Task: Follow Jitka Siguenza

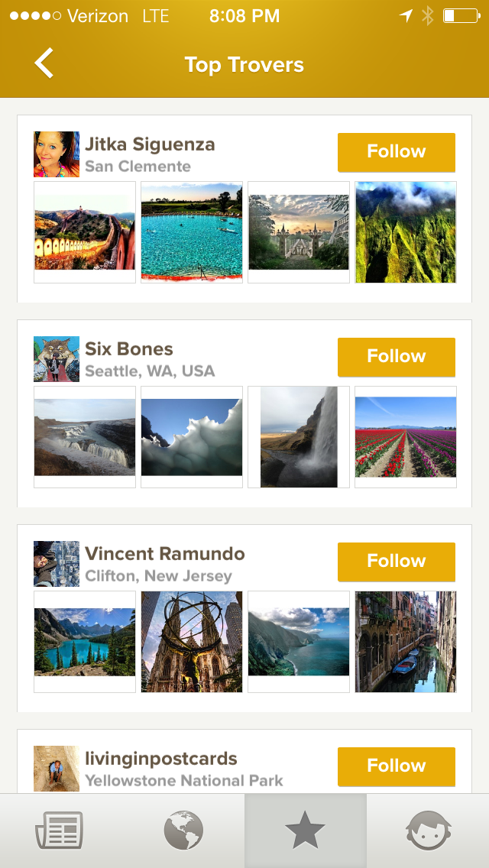Action: point(396,152)
